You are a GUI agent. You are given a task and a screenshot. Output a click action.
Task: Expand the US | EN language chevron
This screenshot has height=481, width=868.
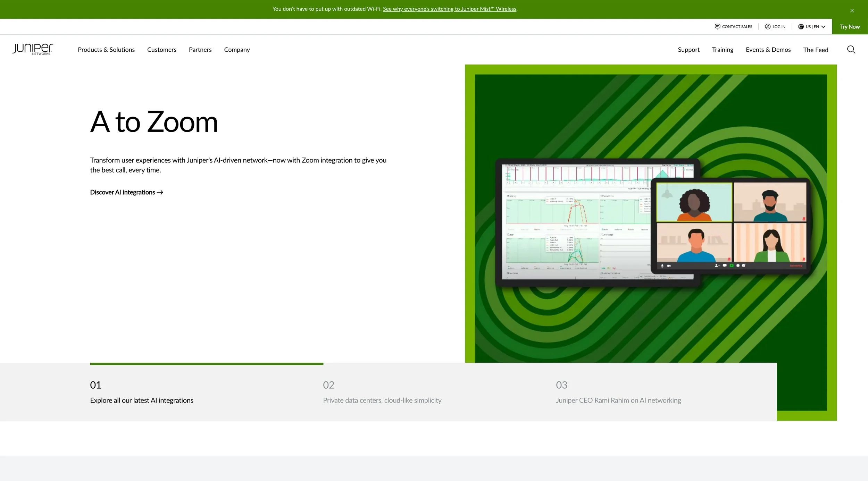(823, 27)
